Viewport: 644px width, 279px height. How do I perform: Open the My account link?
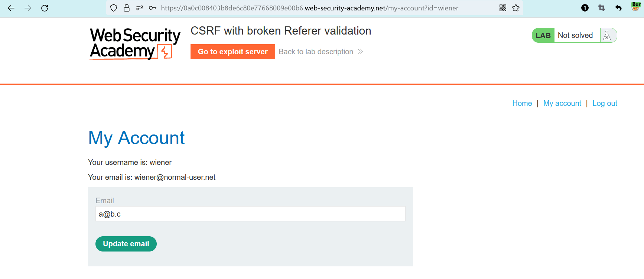point(562,103)
